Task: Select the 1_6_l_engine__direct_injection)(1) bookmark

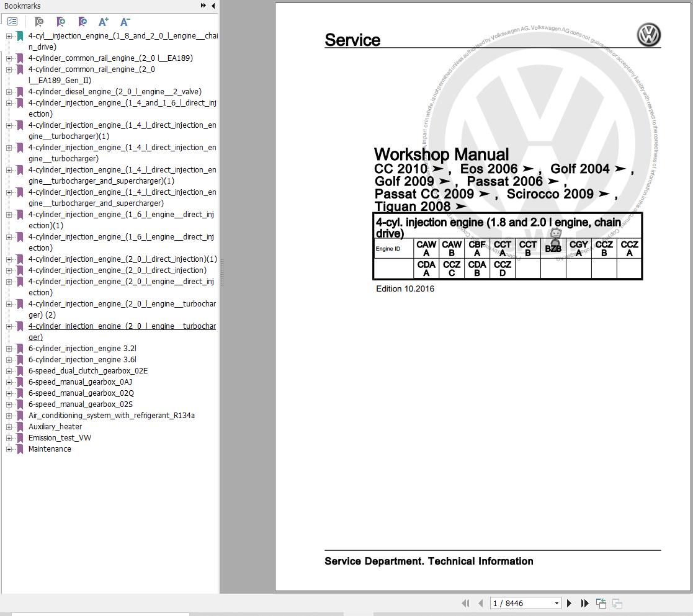Action: (x=121, y=220)
